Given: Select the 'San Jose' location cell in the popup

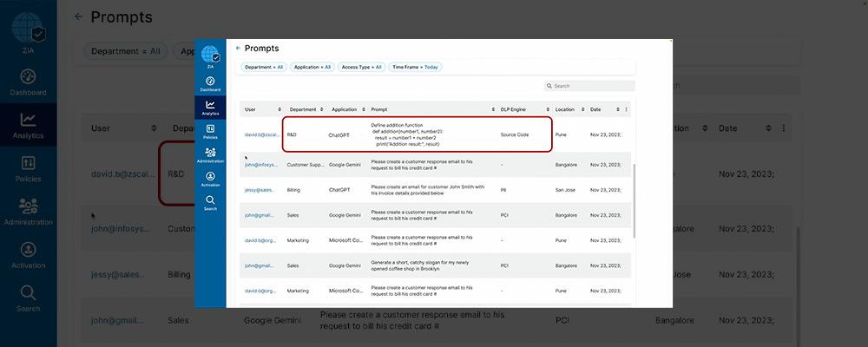Looking at the screenshot, I should point(565,190).
